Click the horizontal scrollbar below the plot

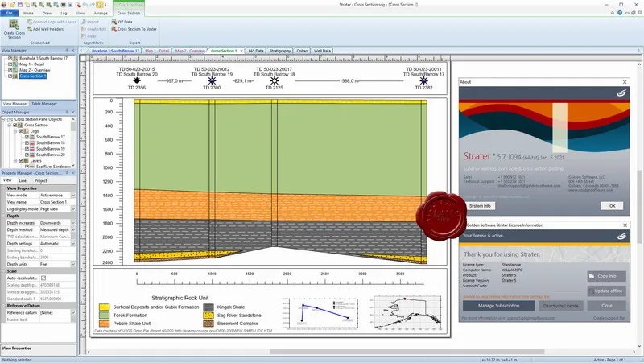pyautogui.click(x=407, y=352)
